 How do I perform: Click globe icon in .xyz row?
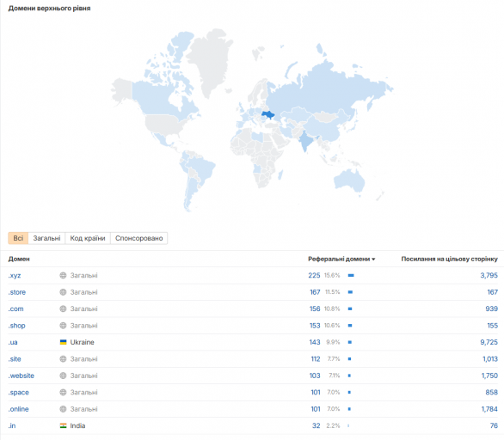(x=63, y=276)
